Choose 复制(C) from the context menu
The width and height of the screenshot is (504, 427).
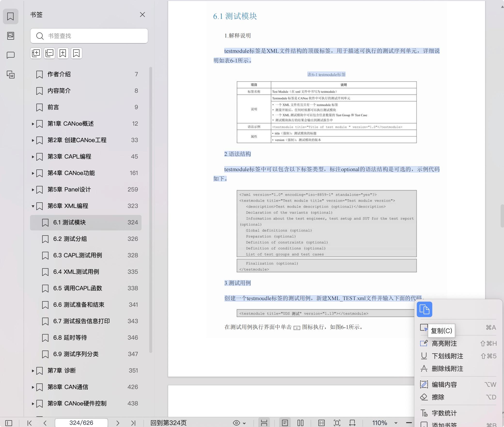coord(441,331)
